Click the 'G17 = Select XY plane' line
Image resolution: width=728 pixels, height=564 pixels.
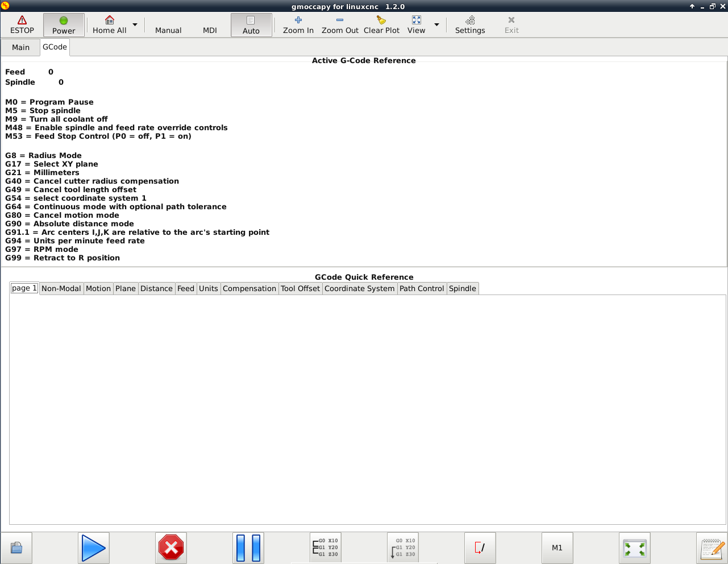52,164
